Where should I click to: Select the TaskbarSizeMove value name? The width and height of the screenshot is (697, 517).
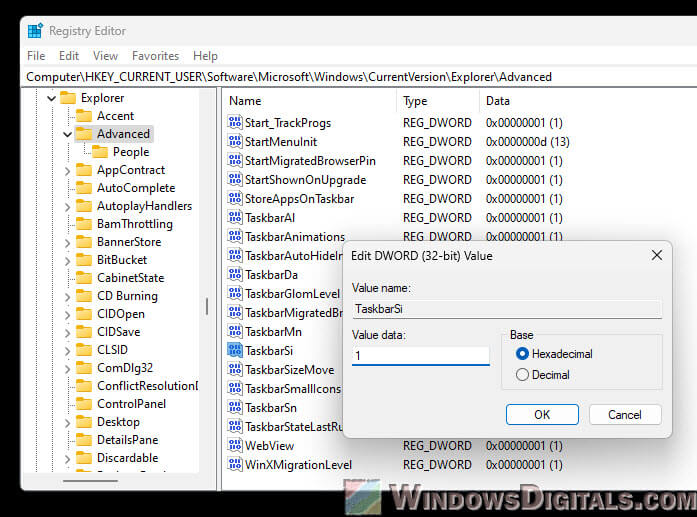(289, 370)
